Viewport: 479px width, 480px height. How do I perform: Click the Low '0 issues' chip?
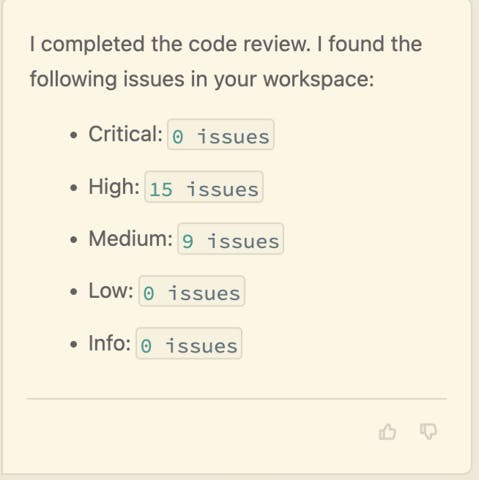click(192, 291)
